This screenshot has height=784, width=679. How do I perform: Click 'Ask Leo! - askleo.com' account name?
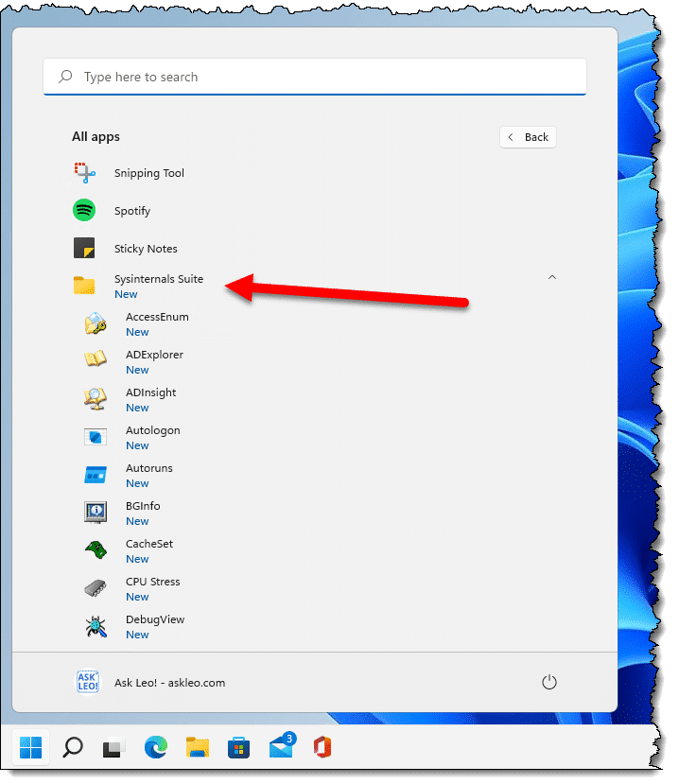(x=169, y=683)
